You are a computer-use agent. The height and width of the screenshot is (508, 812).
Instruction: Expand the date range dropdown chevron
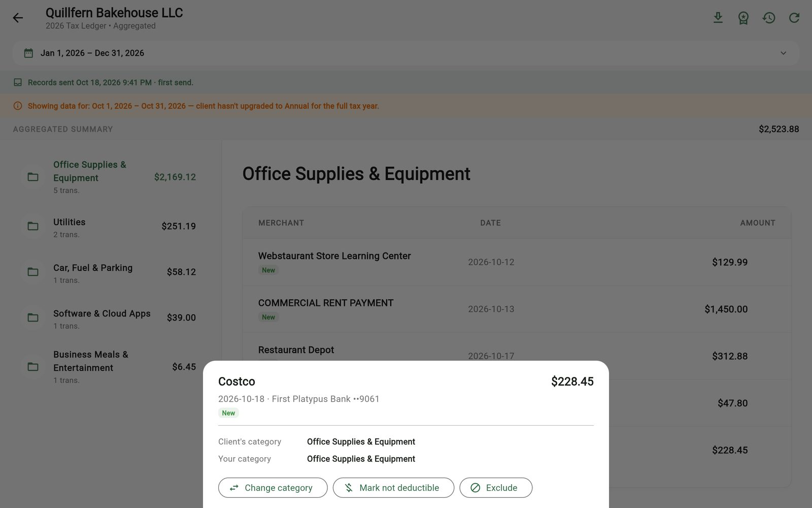coord(783,53)
